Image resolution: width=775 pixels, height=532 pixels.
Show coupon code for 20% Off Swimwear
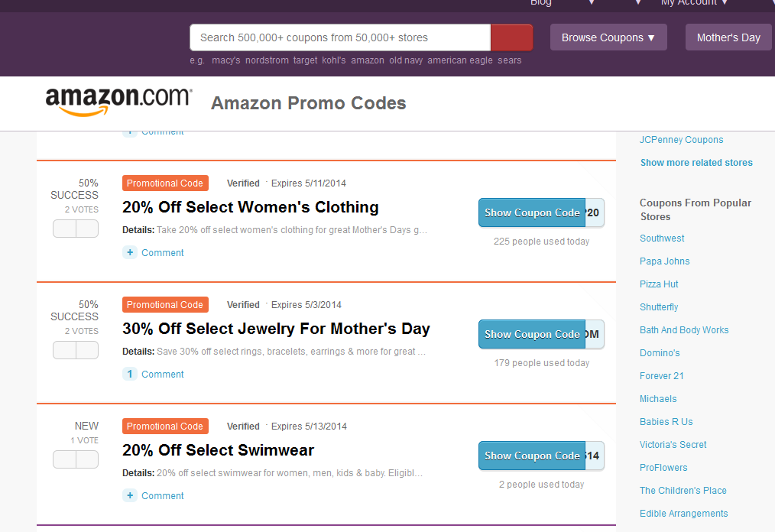(x=532, y=456)
